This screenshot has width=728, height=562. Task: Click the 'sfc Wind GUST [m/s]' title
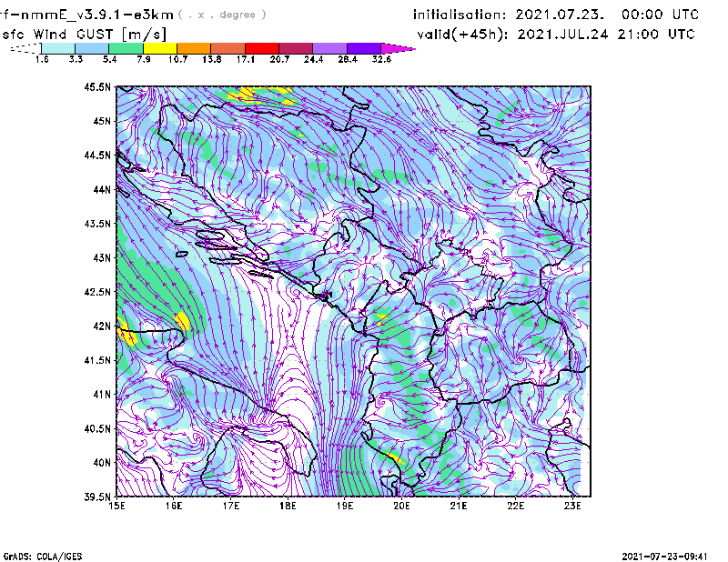84,35
